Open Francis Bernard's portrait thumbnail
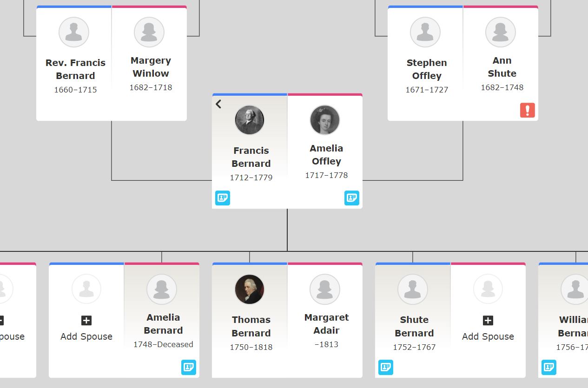The image size is (588, 388). pyautogui.click(x=250, y=120)
